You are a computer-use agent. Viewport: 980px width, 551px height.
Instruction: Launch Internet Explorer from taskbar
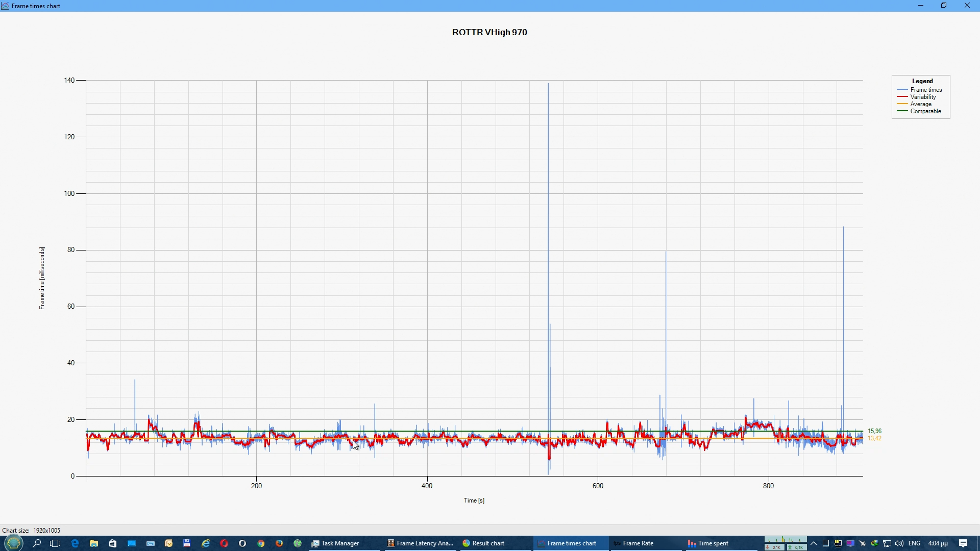[x=206, y=543]
